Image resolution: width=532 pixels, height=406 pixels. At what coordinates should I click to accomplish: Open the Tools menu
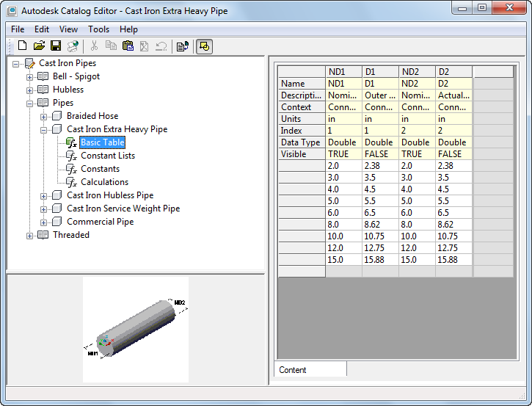[99, 29]
